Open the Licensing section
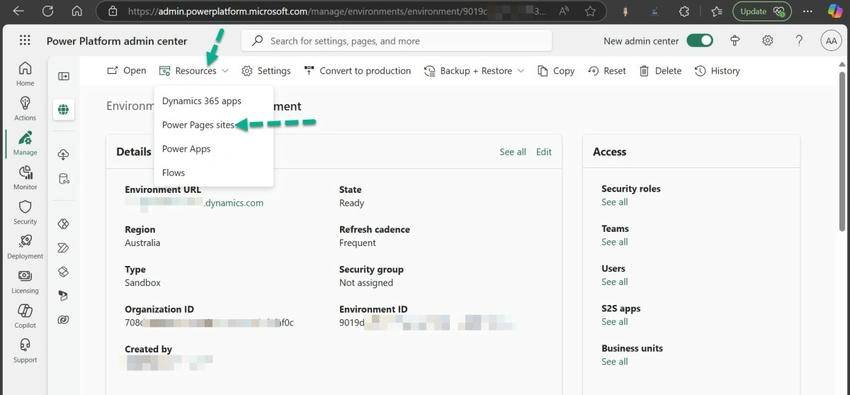This screenshot has width=850, height=395. click(x=25, y=282)
